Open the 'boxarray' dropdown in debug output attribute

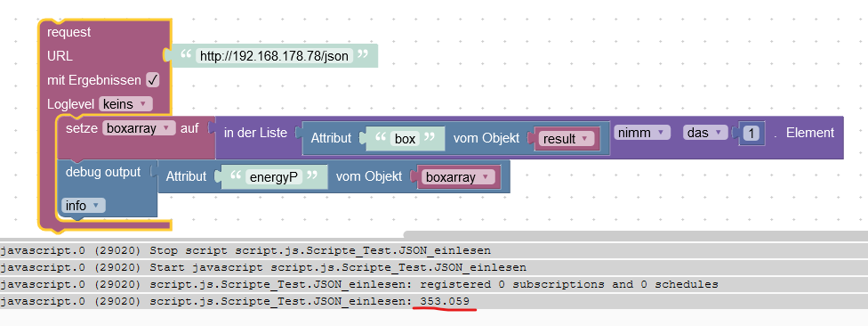pyautogui.click(x=458, y=177)
